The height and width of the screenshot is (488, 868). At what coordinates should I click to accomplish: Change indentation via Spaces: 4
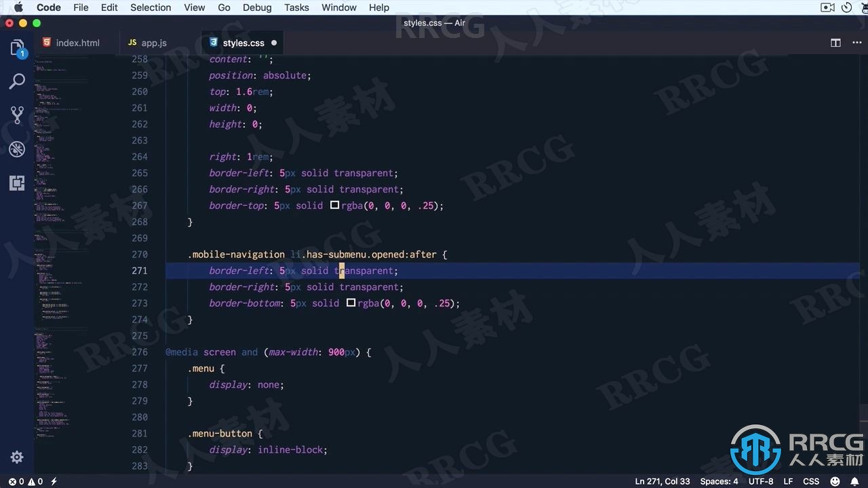(x=719, y=481)
